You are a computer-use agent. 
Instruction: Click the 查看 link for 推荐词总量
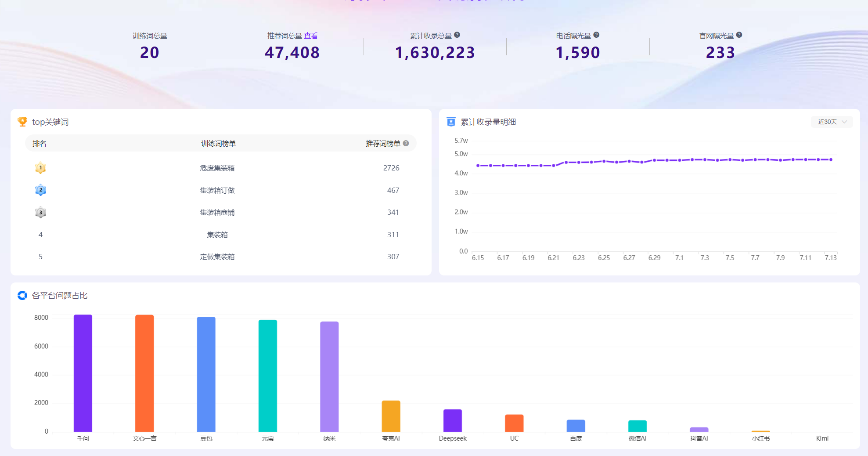click(x=311, y=36)
